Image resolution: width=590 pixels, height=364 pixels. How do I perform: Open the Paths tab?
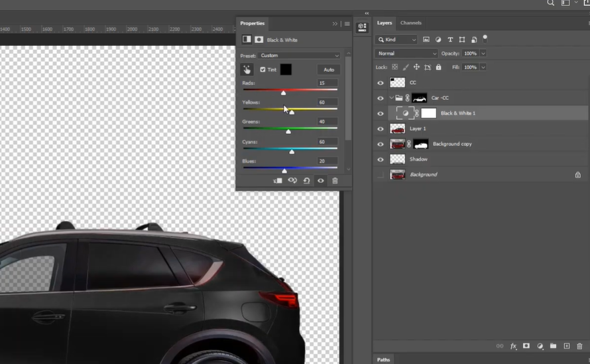click(383, 359)
